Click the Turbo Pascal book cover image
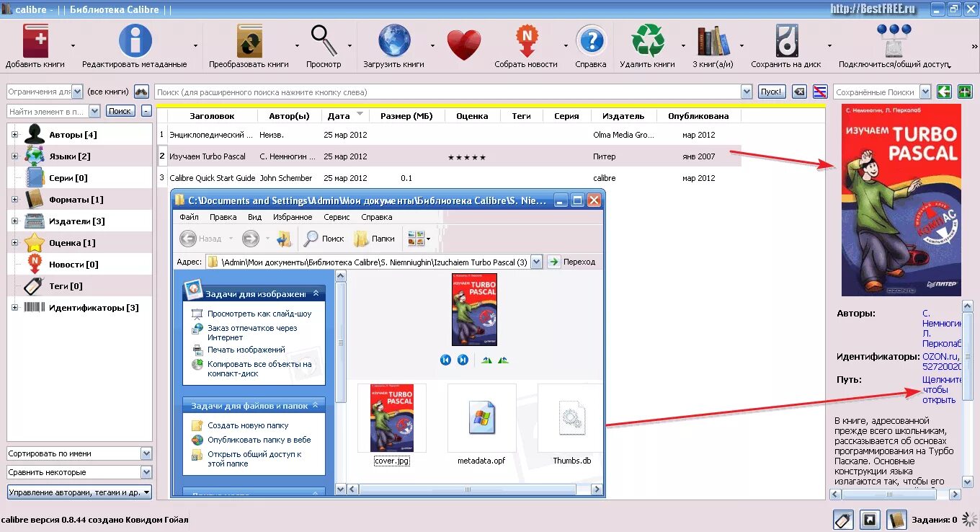 (x=901, y=200)
